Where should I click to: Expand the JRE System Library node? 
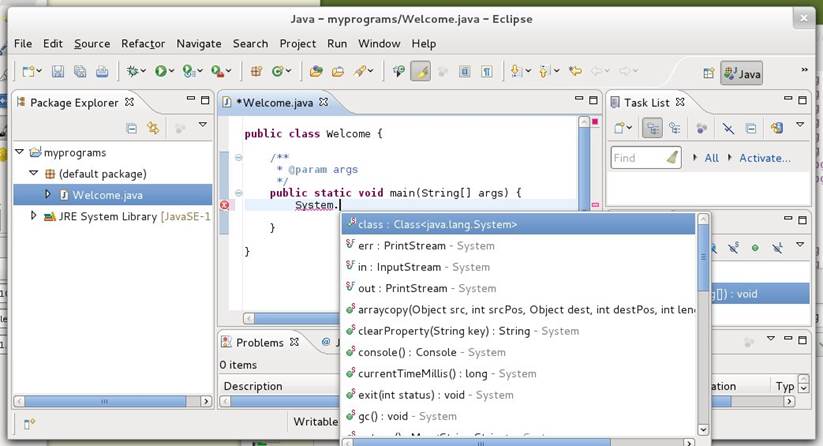(33, 215)
